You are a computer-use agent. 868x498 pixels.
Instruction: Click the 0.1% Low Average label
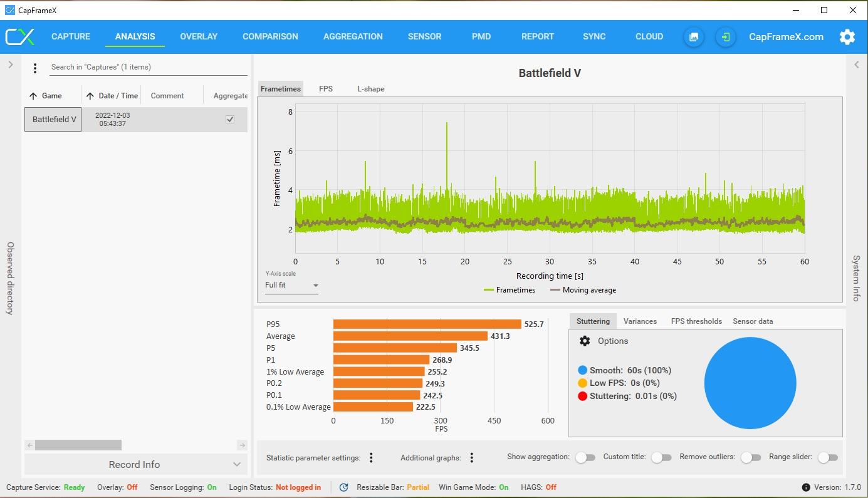pyautogui.click(x=298, y=407)
